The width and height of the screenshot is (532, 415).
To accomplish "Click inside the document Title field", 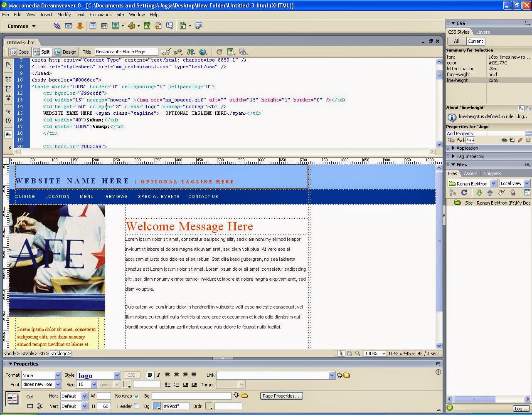I will [127, 52].
